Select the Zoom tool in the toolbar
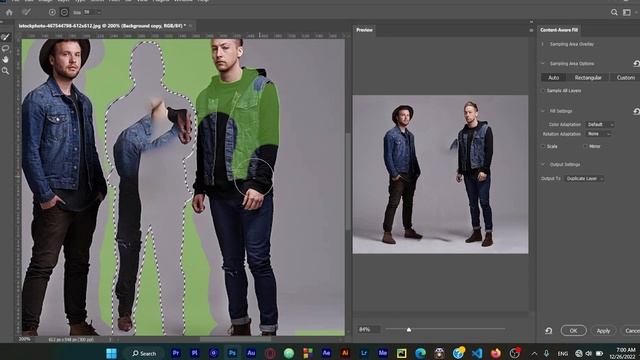The width and height of the screenshot is (640, 360). point(5,71)
